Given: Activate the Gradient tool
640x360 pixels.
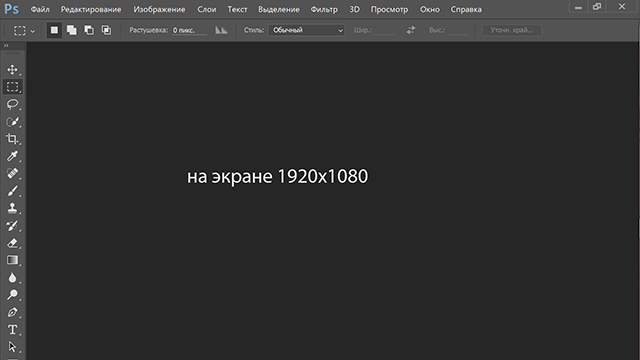Looking at the screenshot, I should pyautogui.click(x=12, y=260).
